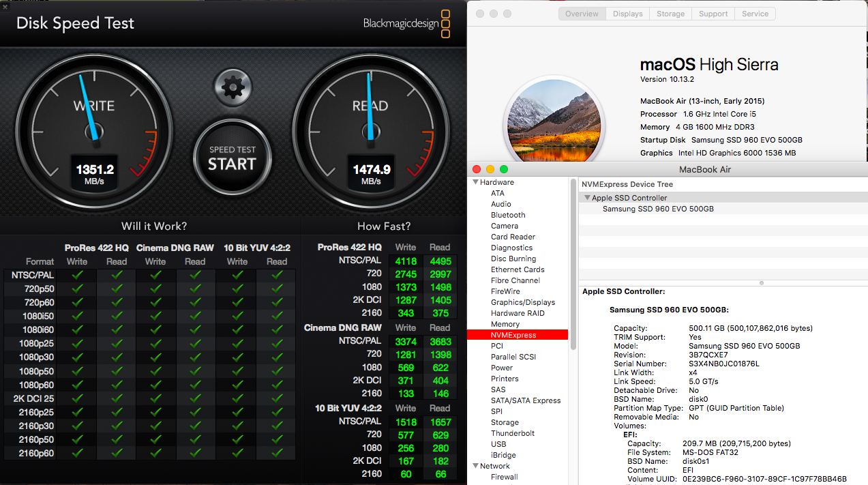Click the pane splitter handle dot
The width and height of the screenshot is (868, 485).
(762, 283)
